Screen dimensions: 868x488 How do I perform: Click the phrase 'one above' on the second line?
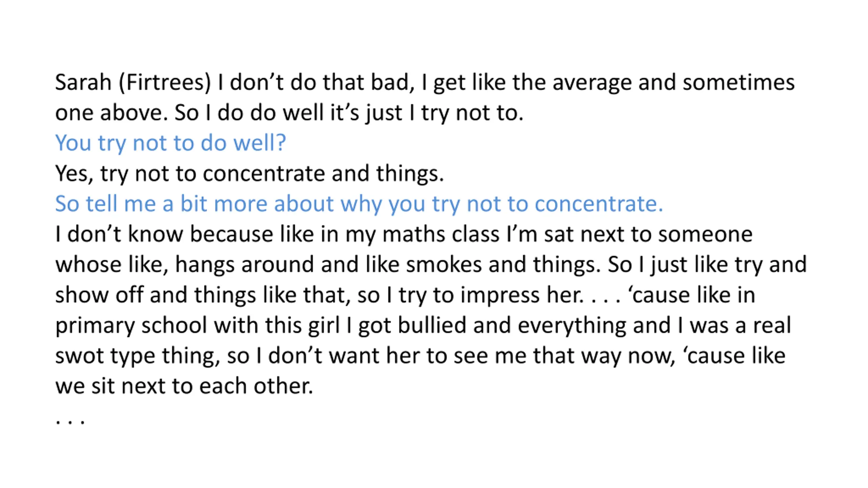pyautogui.click(x=108, y=113)
